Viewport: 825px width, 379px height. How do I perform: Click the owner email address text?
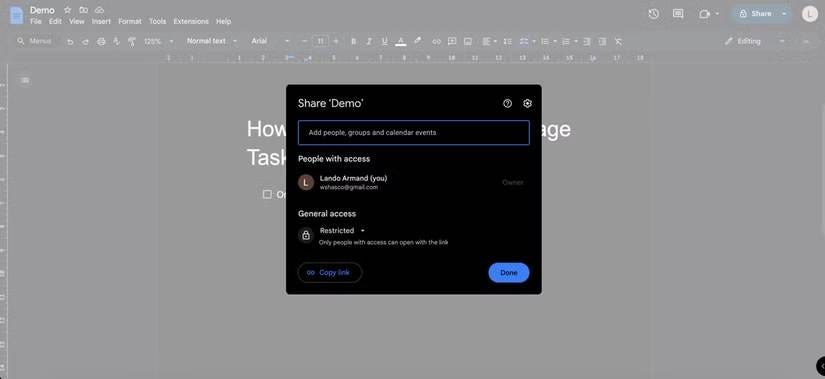tap(349, 187)
